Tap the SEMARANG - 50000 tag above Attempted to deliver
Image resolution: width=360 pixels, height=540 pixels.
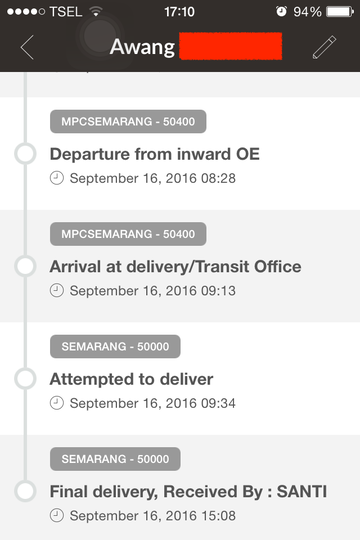[115, 346]
